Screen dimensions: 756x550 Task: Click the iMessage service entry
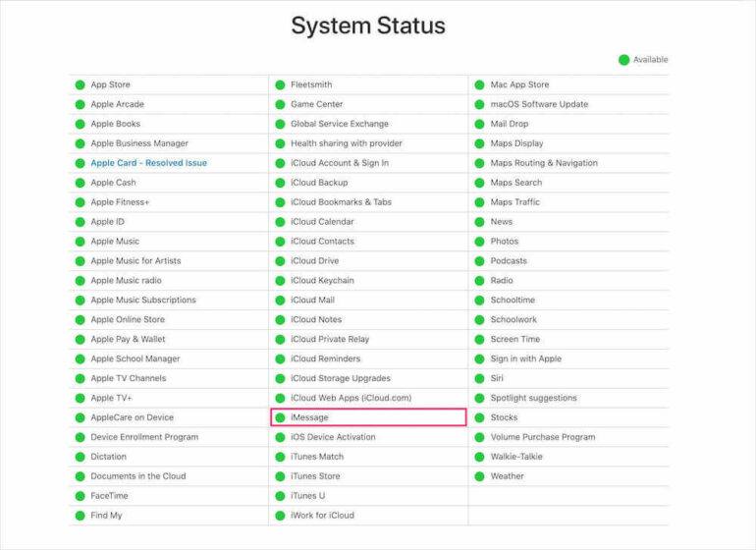[x=309, y=417]
